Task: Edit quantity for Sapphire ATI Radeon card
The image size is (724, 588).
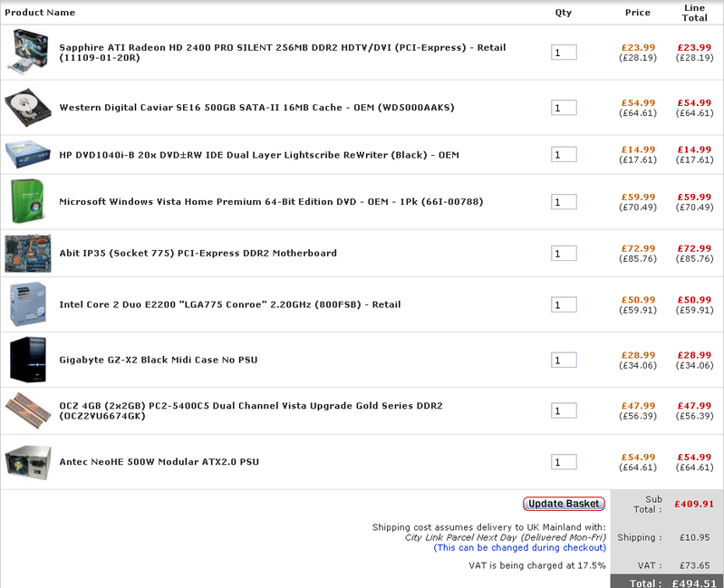Action: (x=564, y=53)
